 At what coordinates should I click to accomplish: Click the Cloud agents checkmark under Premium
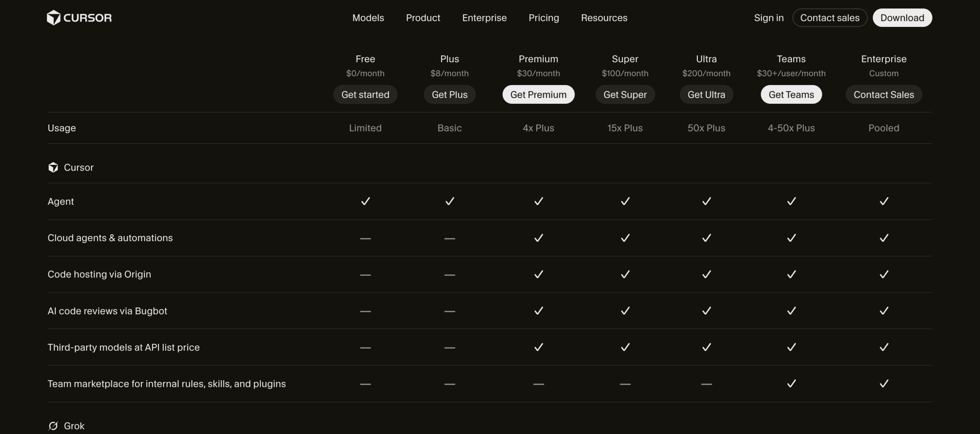click(x=539, y=238)
